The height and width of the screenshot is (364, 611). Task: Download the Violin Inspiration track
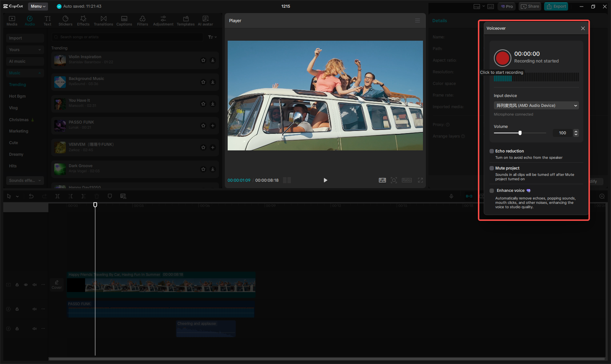coord(213,60)
